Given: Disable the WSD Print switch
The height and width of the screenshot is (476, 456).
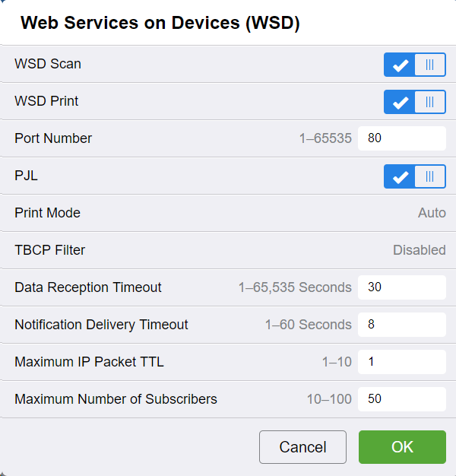Looking at the screenshot, I should [x=414, y=102].
